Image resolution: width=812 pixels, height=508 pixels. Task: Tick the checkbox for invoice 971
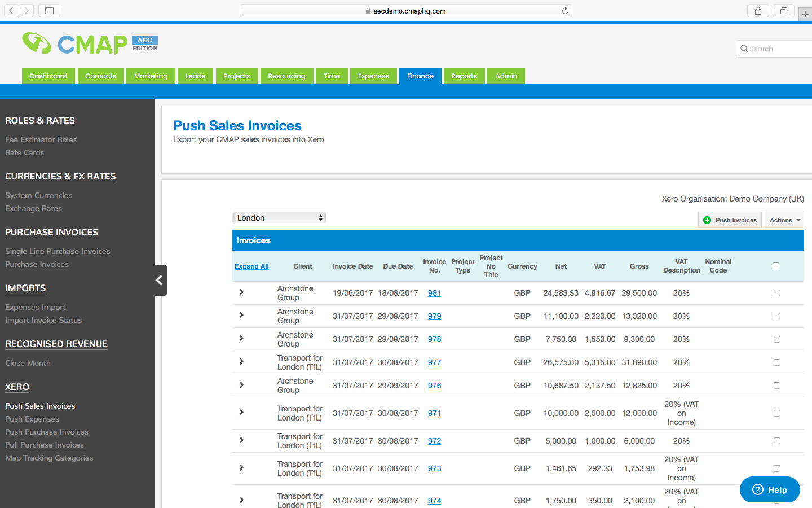(x=777, y=413)
